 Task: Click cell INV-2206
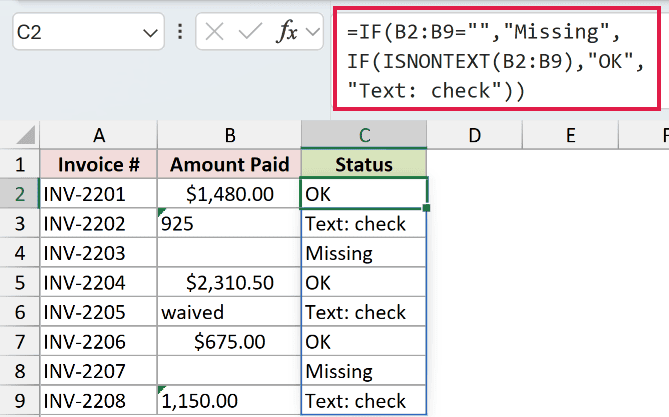point(99,341)
